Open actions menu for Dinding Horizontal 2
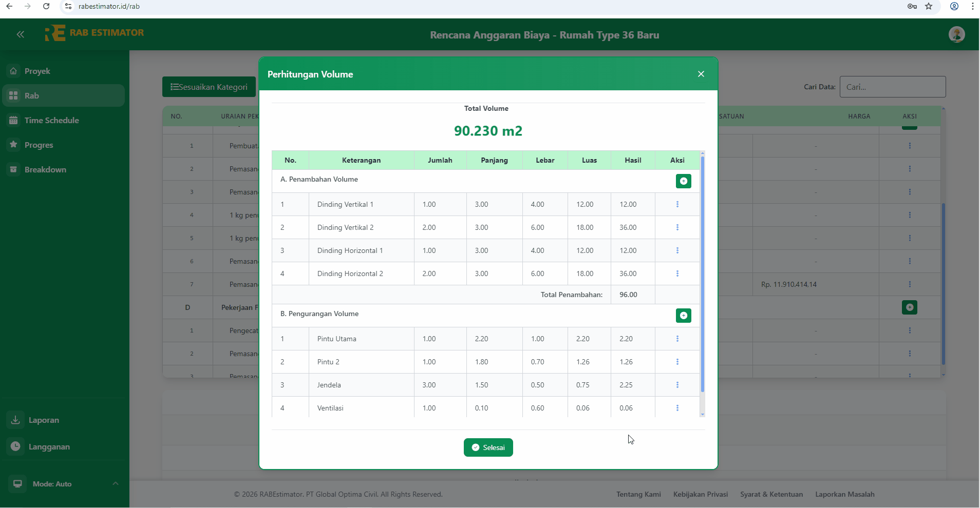The height and width of the screenshot is (508, 980). tap(677, 273)
